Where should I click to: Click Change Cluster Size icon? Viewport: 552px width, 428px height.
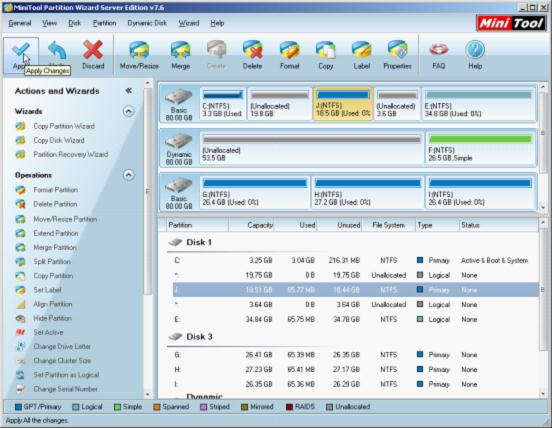click(20, 361)
